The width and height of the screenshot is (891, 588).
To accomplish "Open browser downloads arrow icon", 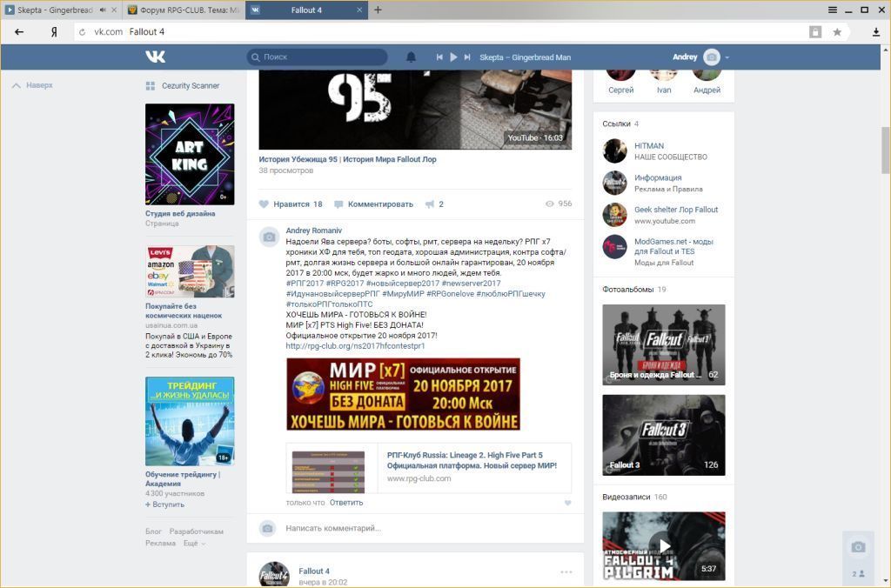I will point(876,32).
